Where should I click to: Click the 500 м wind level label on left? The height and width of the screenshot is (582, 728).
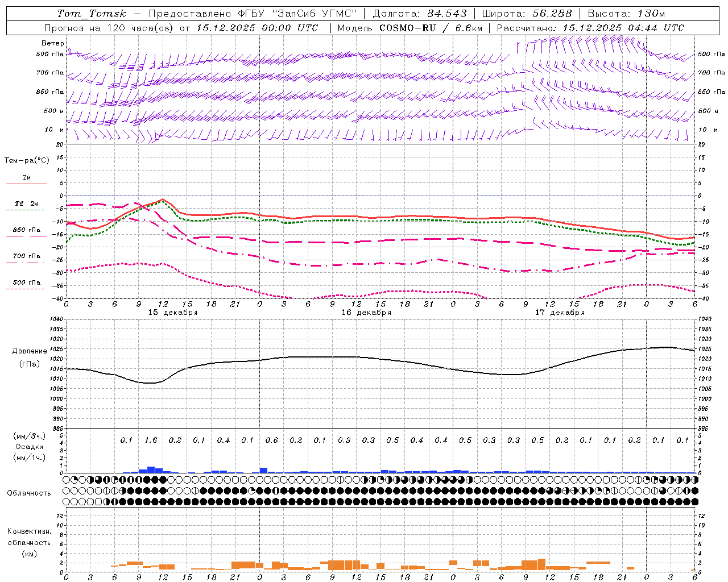coord(53,111)
